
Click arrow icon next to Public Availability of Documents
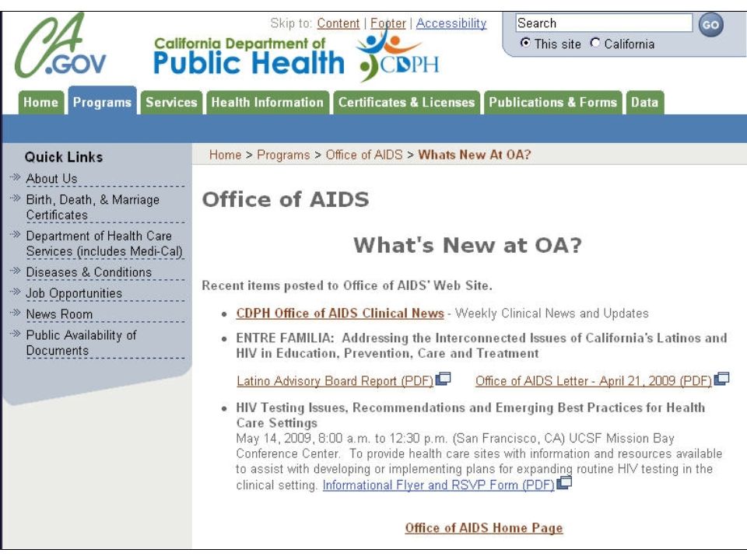16,334
